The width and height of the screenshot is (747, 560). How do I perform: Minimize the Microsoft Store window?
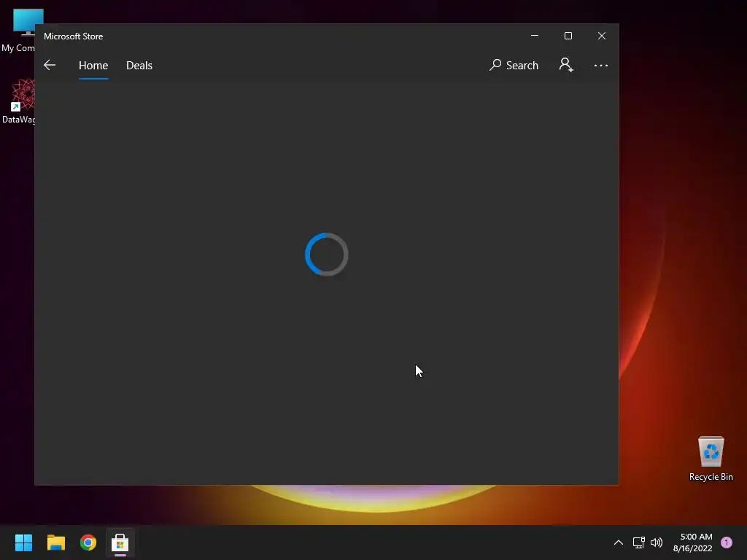pos(535,36)
